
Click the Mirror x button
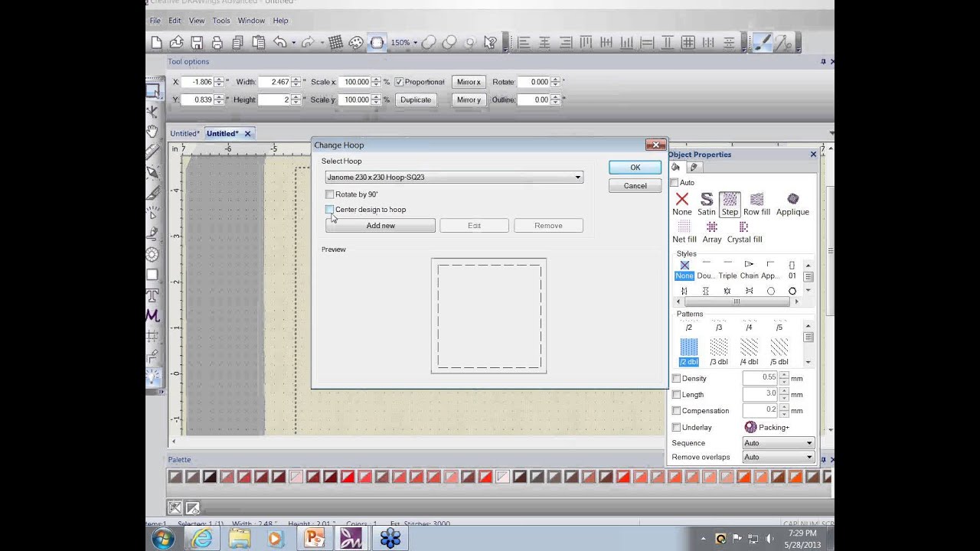(x=469, y=82)
